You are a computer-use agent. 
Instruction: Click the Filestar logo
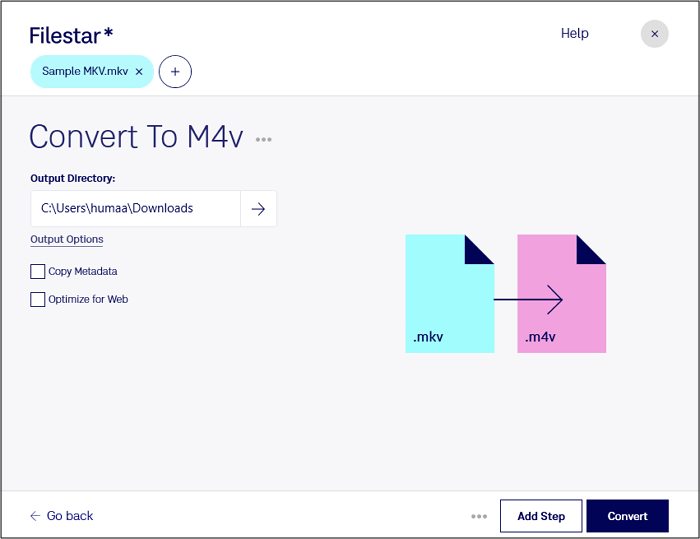point(71,35)
